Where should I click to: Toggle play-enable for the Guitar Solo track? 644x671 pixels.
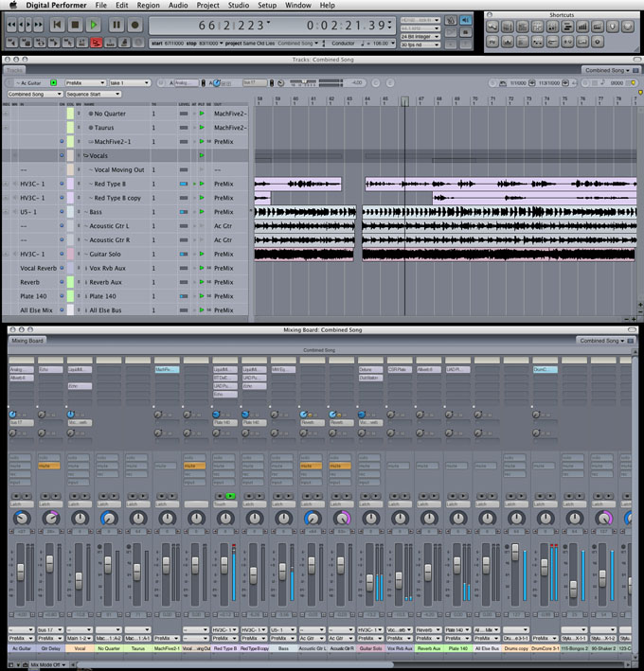202,254
